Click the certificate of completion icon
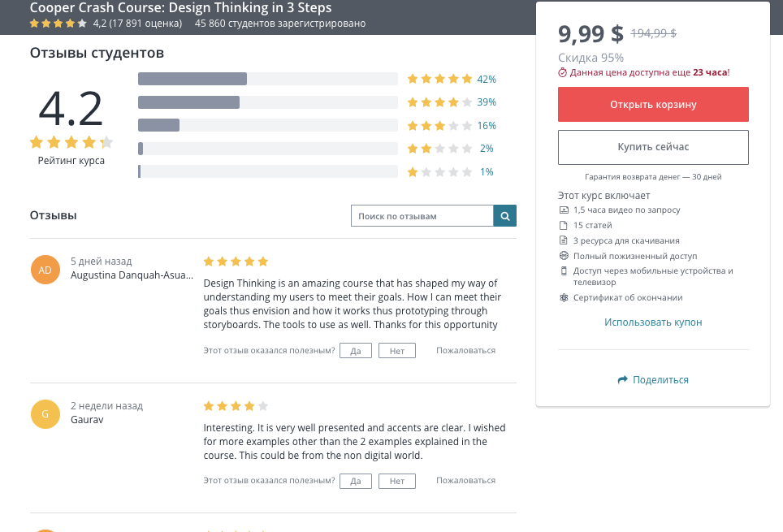The height and width of the screenshot is (532, 783). (x=562, y=297)
